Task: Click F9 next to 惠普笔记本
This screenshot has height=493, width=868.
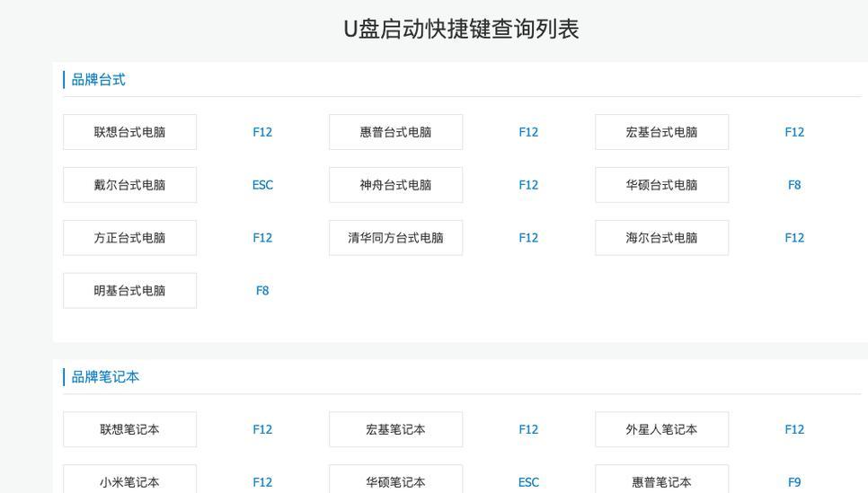Action: pyautogui.click(x=794, y=482)
